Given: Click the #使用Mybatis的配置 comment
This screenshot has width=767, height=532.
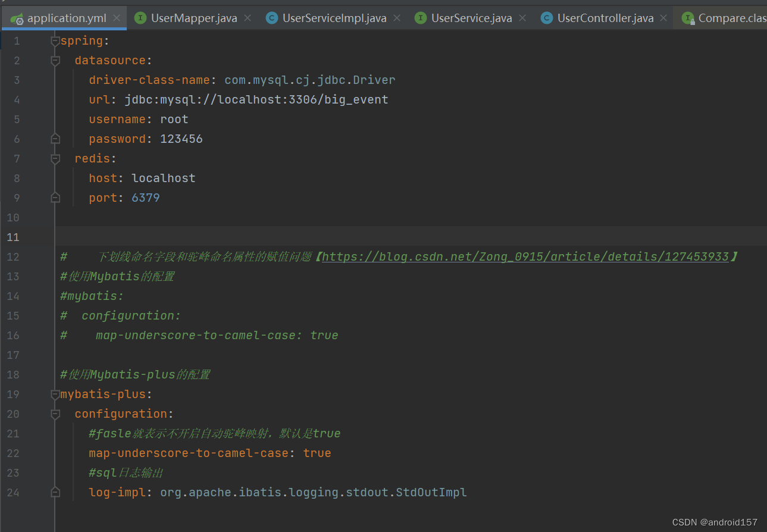Looking at the screenshot, I should pos(117,276).
